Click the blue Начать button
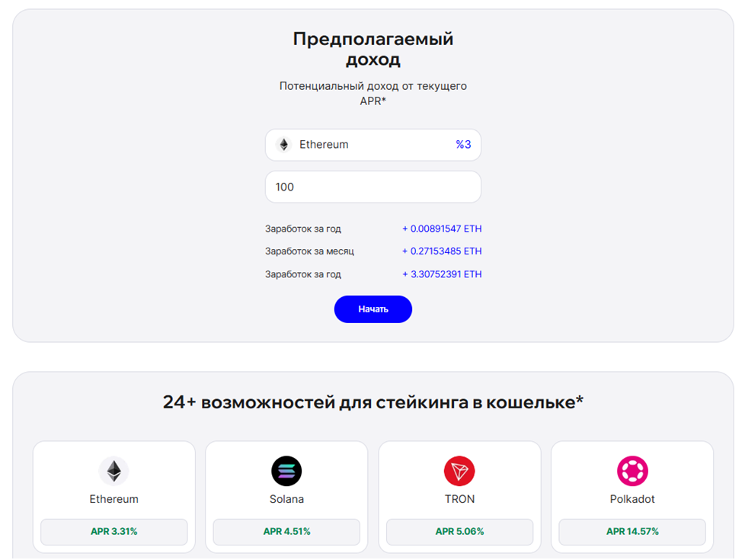 pos(373,309)
